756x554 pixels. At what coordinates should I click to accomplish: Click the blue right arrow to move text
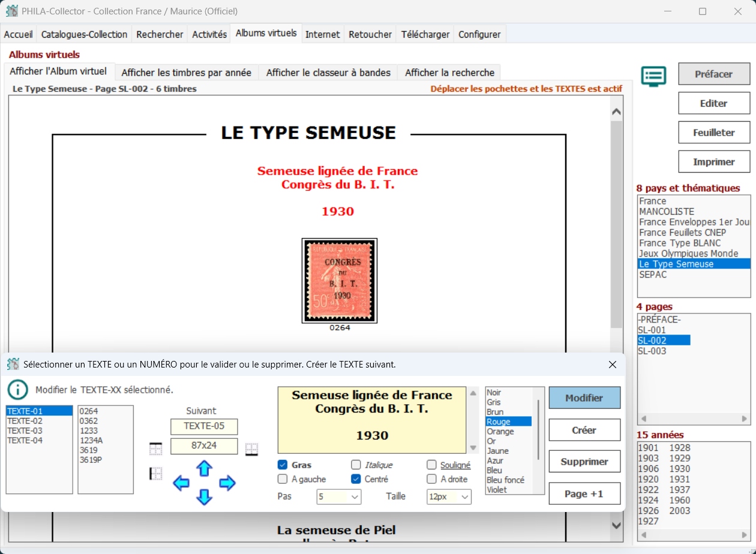click(227, 483)
